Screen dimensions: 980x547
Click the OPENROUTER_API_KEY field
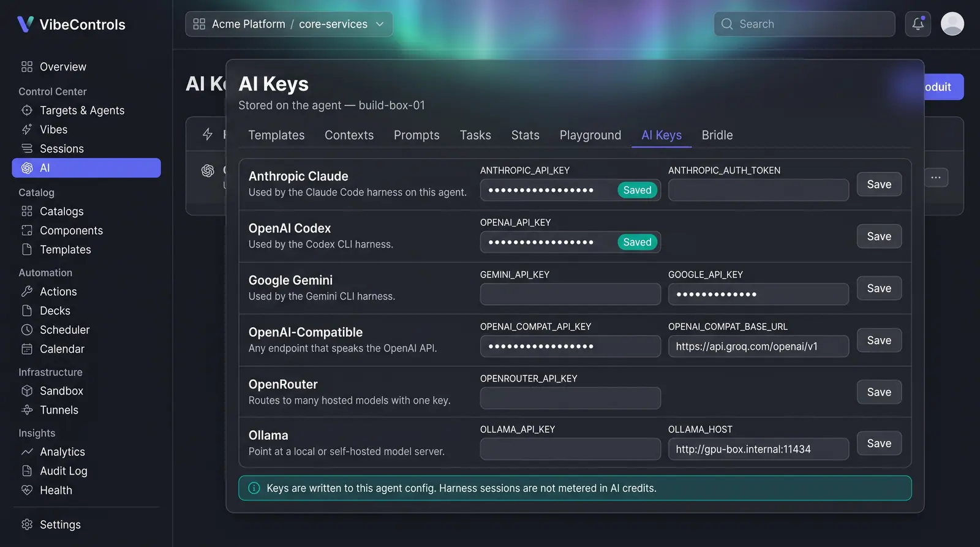[x=570, y=398]
